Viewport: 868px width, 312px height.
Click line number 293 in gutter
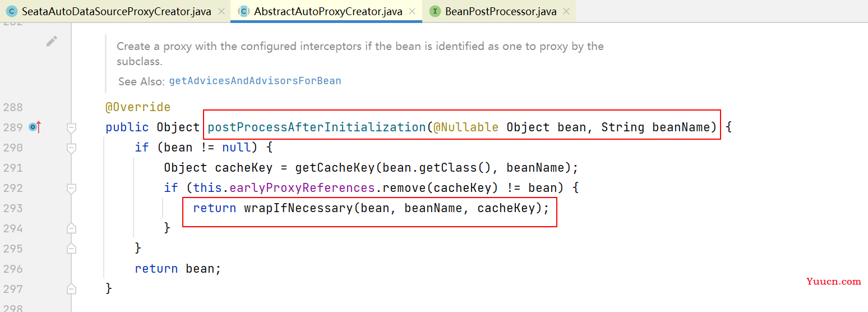tap(13, 208)
